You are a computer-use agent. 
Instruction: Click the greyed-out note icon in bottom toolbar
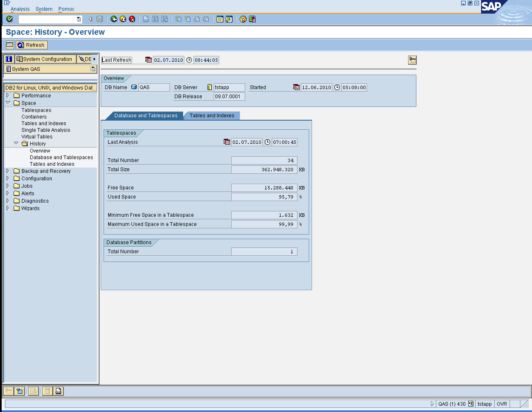coord(34,391)
